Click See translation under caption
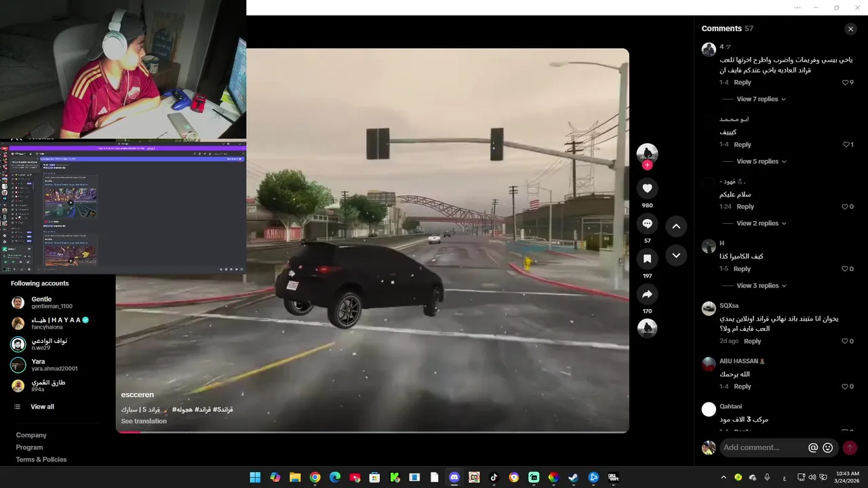The width and height of the screenshot is (868, 488). pos(144,421)
